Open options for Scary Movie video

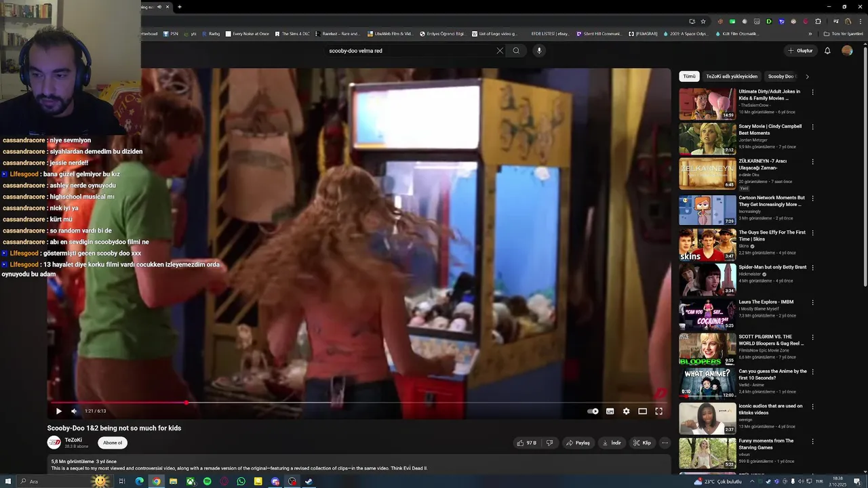(x=812, y=127)
